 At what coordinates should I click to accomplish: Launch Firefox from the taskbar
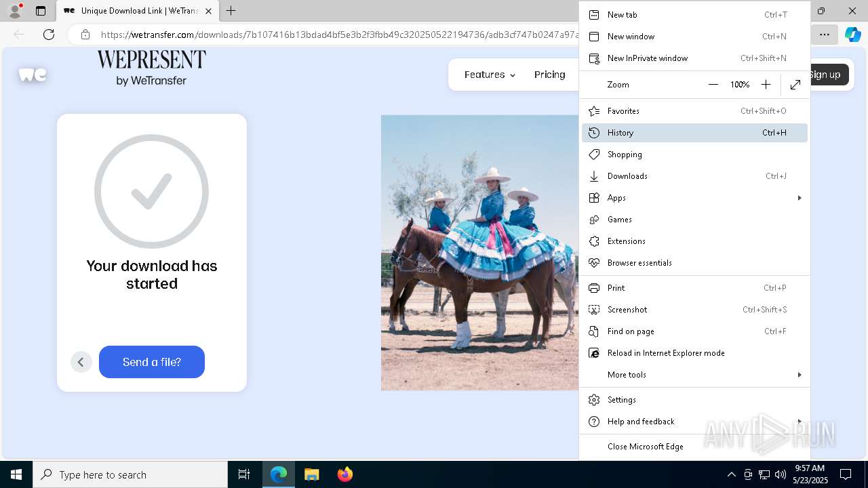(344, 474)
